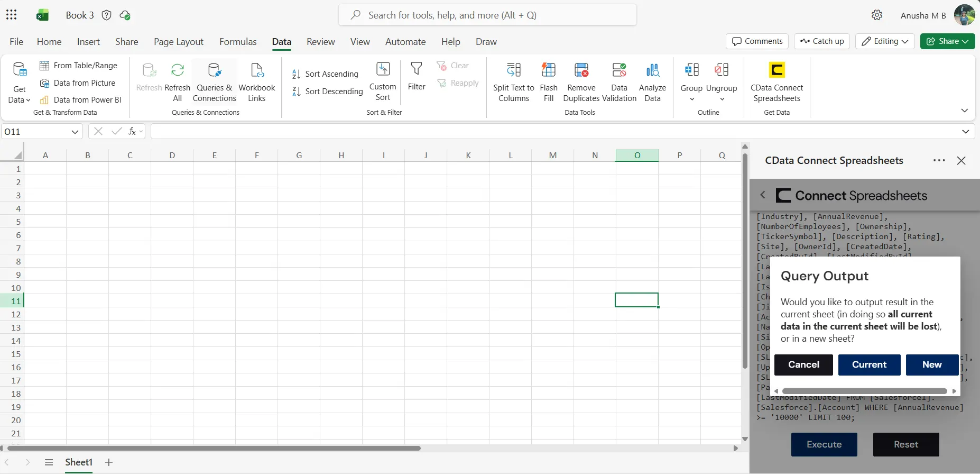Open the Page Layout tab
980x475 pixels.
(179, 42)
